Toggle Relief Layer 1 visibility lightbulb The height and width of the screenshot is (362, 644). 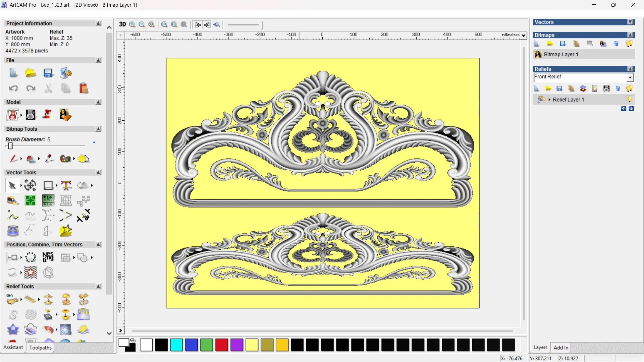click(x=629, y=100)
